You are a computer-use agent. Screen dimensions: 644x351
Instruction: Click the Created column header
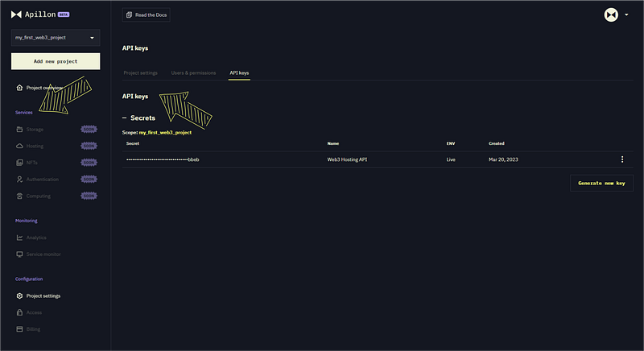tap(496, 143)
